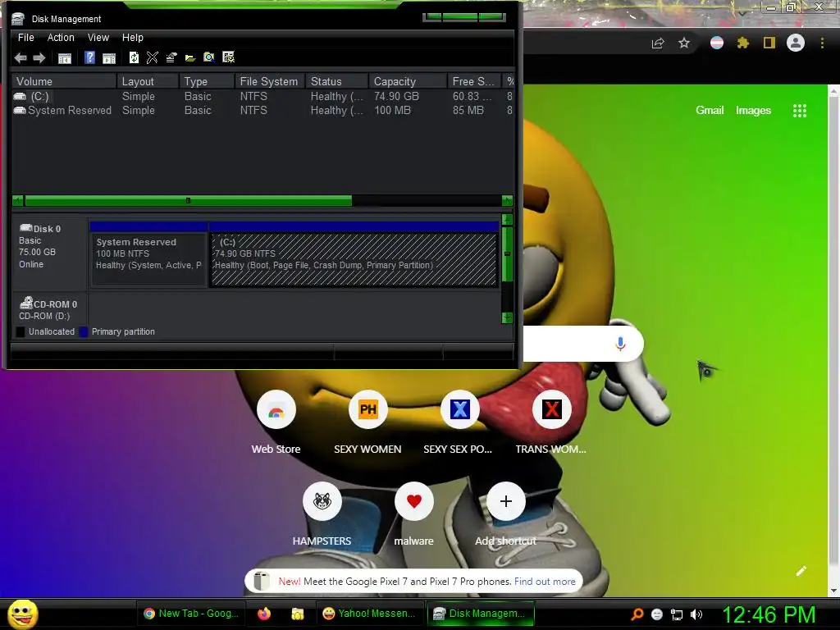Click the network tray icon
Image resolution: width=840 pixels, height=630 pixels.
click(677, 614)
